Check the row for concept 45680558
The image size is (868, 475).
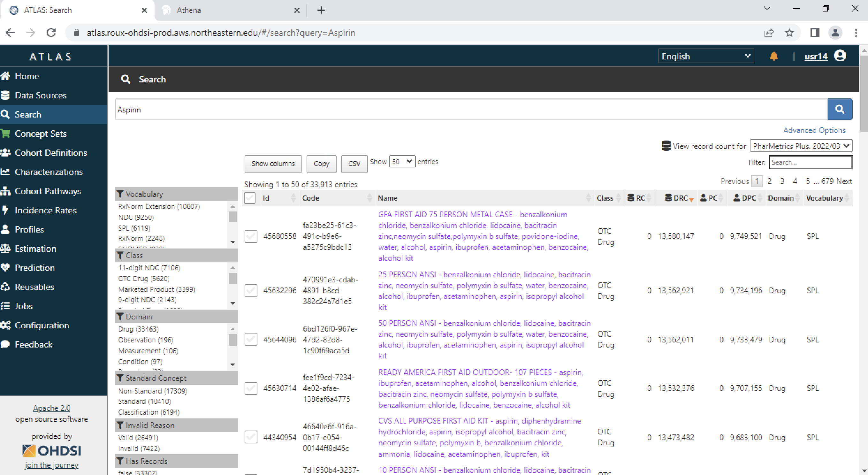[x=251, y=236]
